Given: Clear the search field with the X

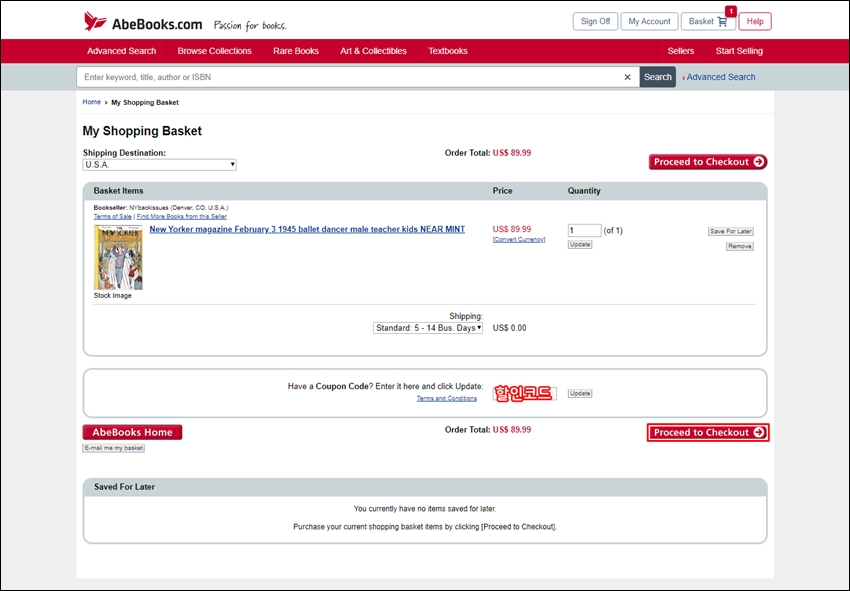Looking at the screenshot, I should point(627,77).
